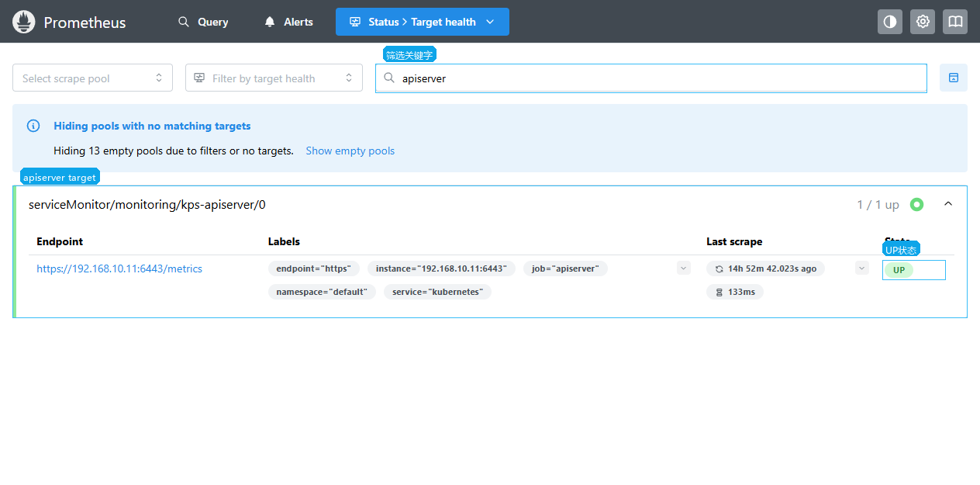This screenshot has height=485, width=980.
Task: Click the serviceMonitor/monitoring/kps-apiserver/0 pool title
Action: coord(147,205)
